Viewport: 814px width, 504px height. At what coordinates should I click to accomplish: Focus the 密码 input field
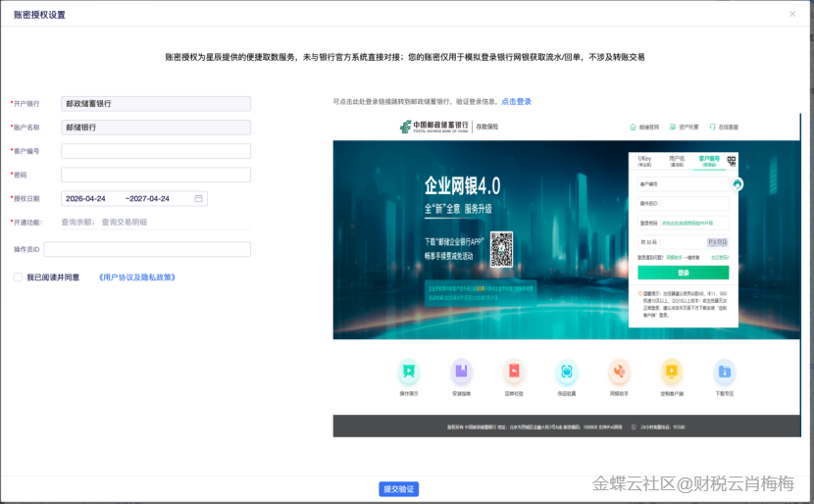(x=156, y=175)
